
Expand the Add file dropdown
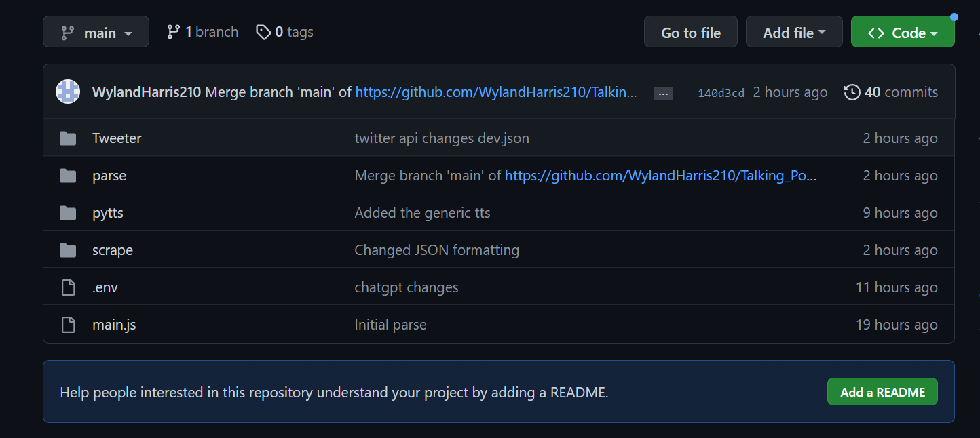[794, 32]
